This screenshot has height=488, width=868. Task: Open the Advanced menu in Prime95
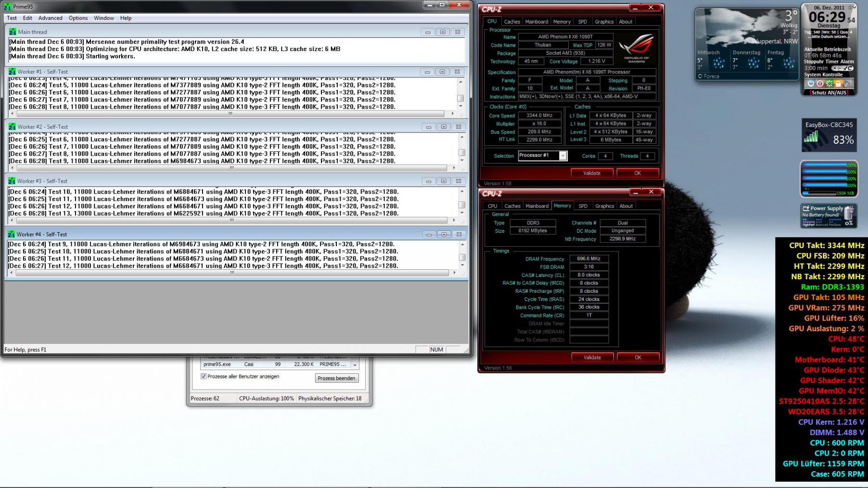click(51, 18)
